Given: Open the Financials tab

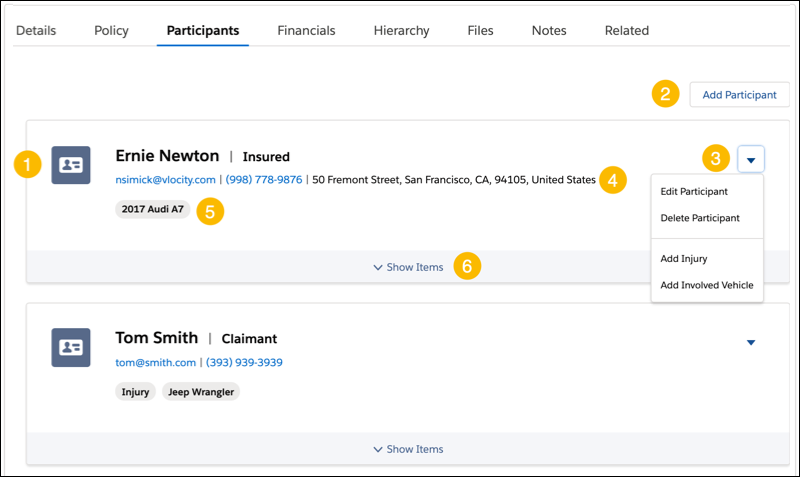Looking at the screenshot, I should tap(306, 31).
